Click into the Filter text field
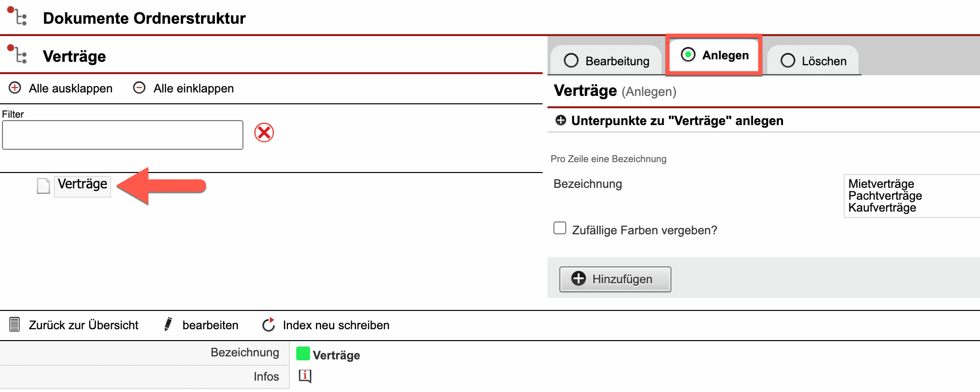Viewport: 980px width, 392px height. click(122, 135)
